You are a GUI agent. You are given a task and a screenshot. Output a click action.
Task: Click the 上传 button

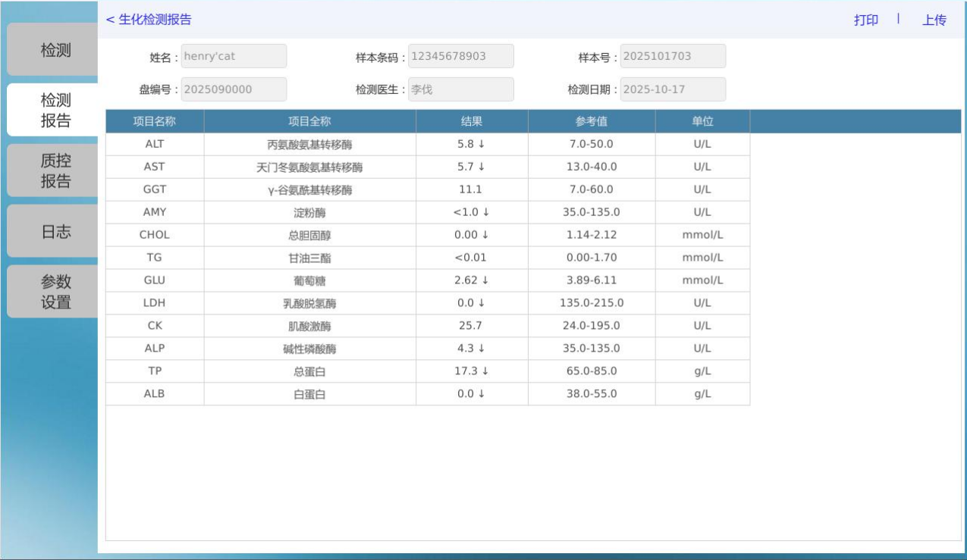point(934,20)
